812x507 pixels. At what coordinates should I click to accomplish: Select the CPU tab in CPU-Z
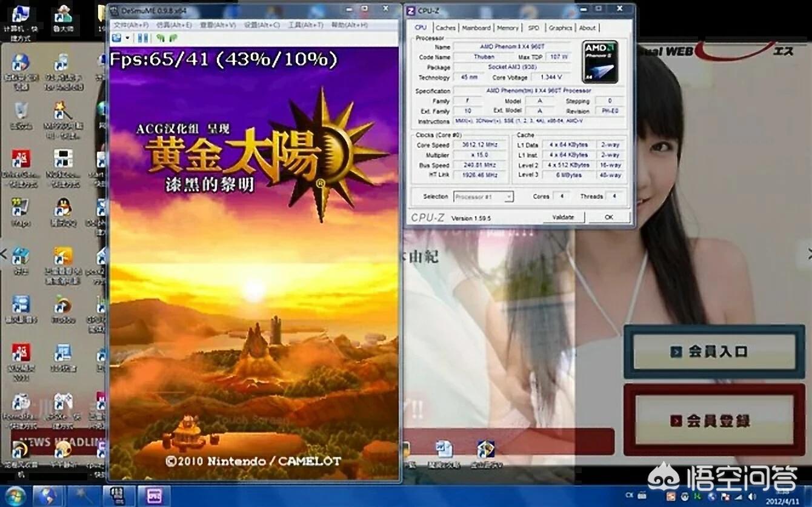point(421,27)
